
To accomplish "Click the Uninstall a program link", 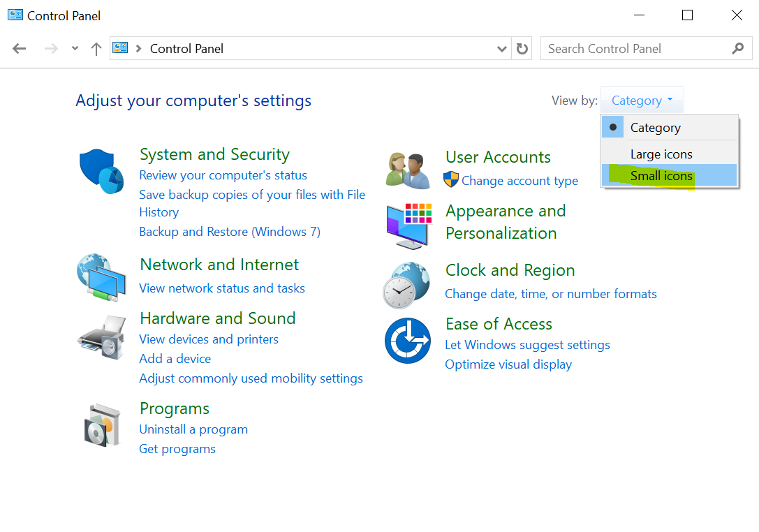I will 193,429.
